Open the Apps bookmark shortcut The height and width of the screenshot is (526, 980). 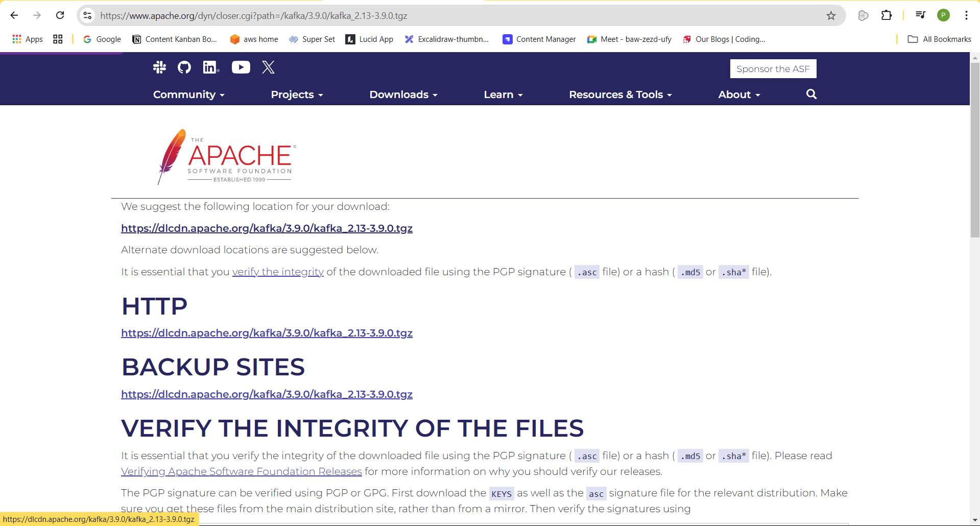28,39
